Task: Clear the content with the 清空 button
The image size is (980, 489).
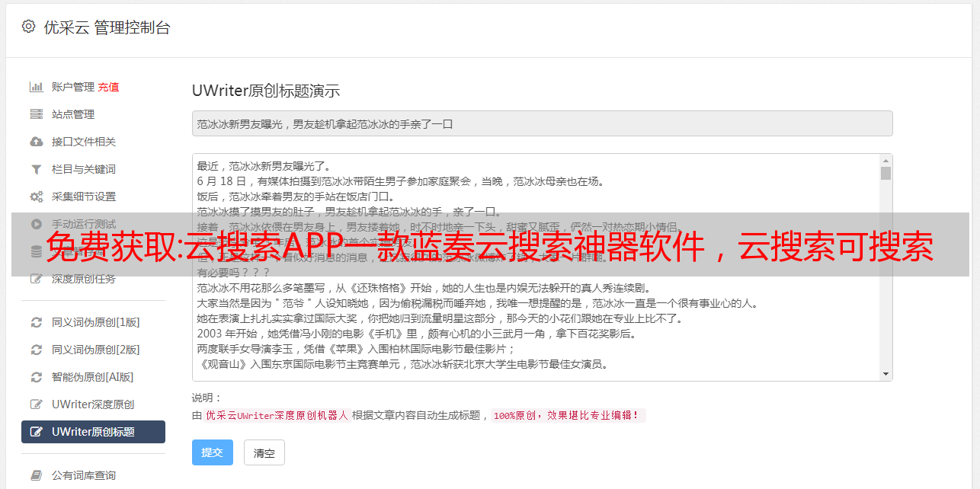Action: coord(264,452)
